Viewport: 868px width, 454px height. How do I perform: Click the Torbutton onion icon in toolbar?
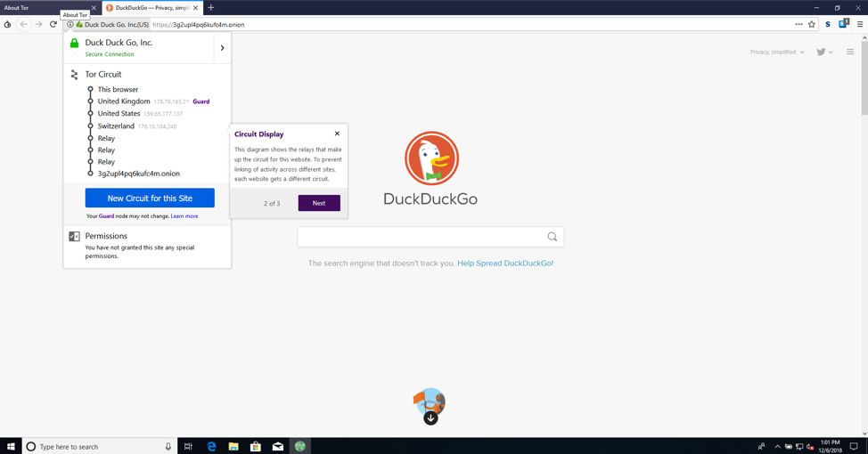[7, 24]
